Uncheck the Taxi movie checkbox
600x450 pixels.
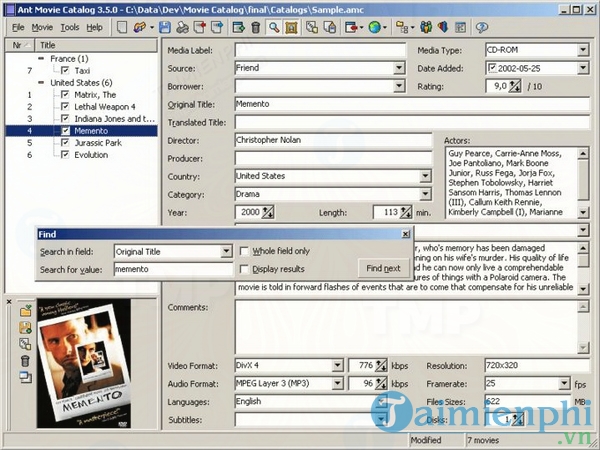[65, 70]
